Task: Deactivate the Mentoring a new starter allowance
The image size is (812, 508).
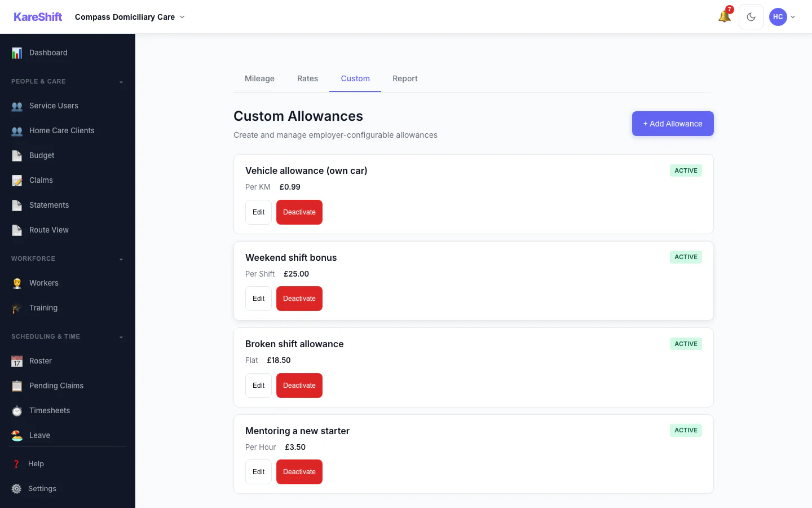Action: (299, 472)
